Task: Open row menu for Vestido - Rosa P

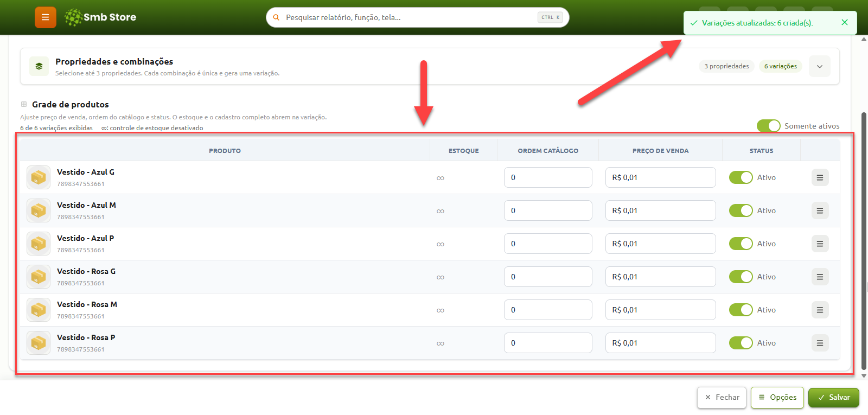Action: tap(820, 343)
